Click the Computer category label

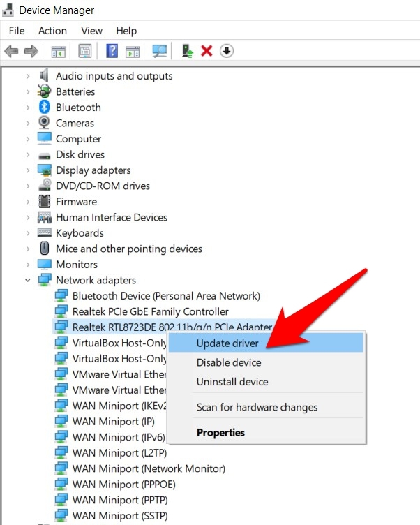78,139
